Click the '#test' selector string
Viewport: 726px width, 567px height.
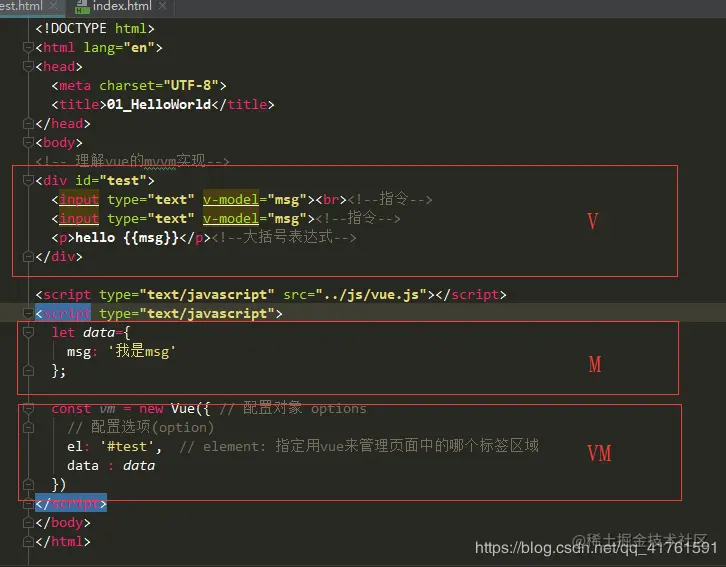coord(127,447)
